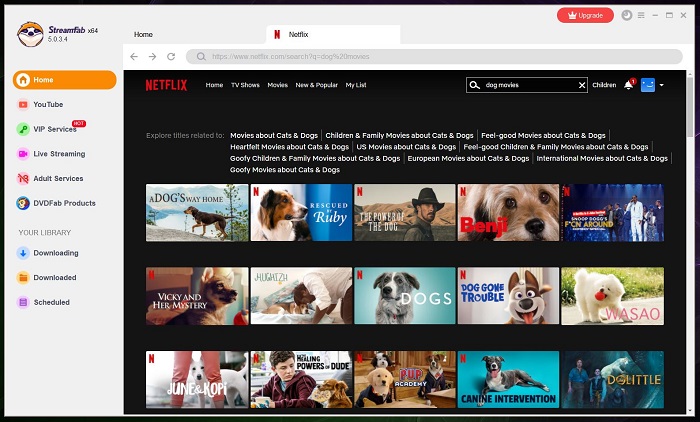The image size is (700, 422).
Task: Reload the page with refresh icon
Action: (x=171, y=57)
